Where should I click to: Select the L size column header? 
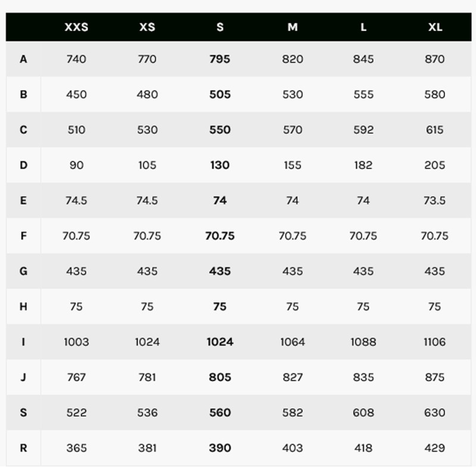364,27
